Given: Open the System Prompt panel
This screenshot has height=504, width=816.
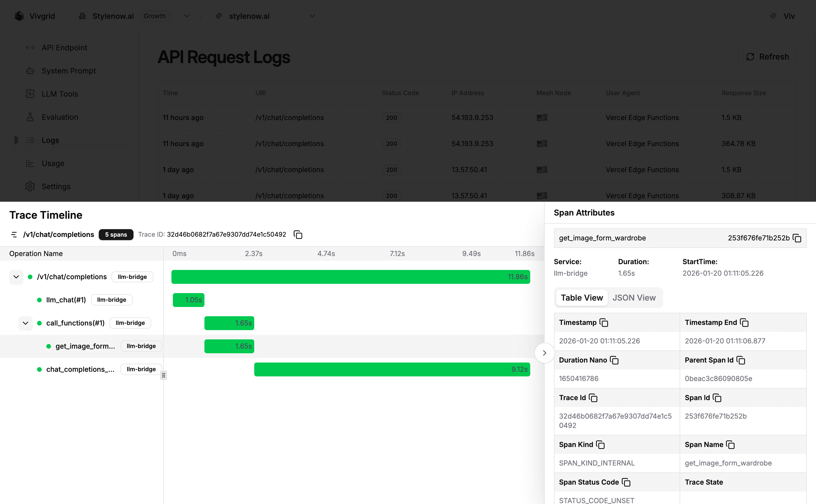Looking at the screenshot, I should (x=69, y=71).
